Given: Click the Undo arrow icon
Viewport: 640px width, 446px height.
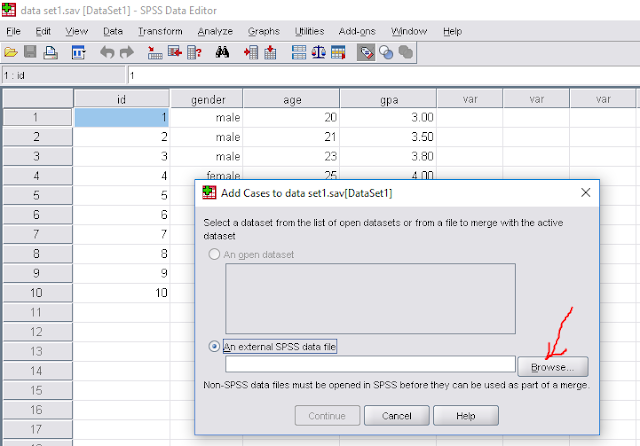Looking at the screenshot, I should 107,53.
